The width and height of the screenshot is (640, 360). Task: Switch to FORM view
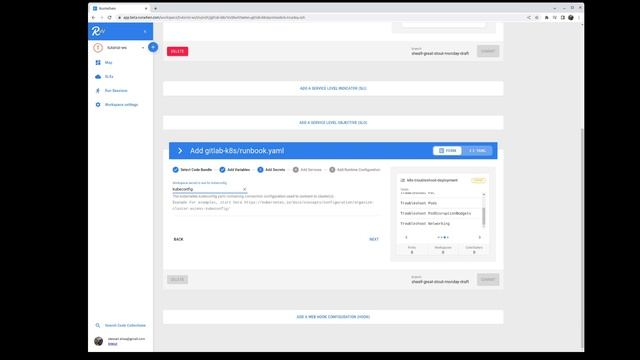tap(447, 151)
